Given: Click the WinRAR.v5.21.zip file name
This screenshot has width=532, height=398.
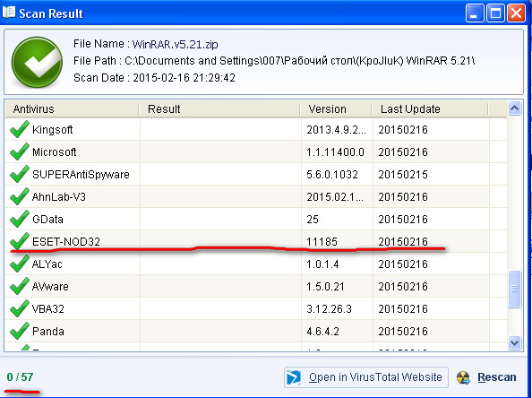Looking at the screenshot, I should (x=175, y=44).
